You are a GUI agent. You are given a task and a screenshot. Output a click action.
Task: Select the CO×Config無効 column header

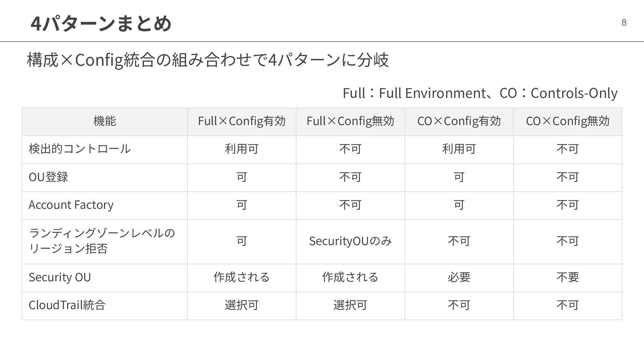(568, 121)
